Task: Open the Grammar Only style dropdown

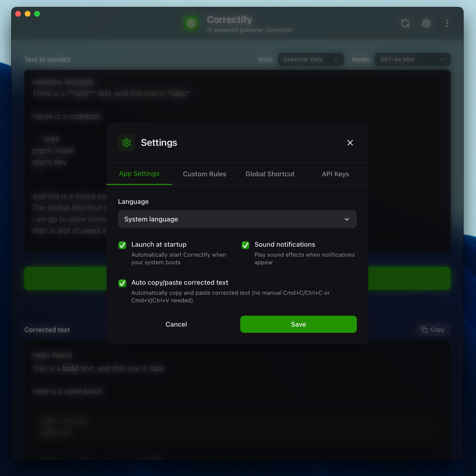Action: [x=310, y=59]
